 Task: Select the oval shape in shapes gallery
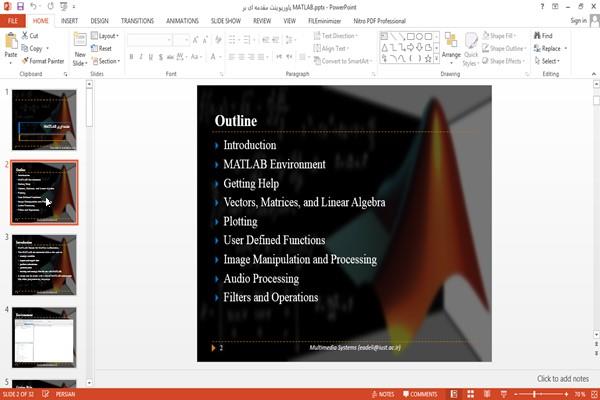pos(419,36)
